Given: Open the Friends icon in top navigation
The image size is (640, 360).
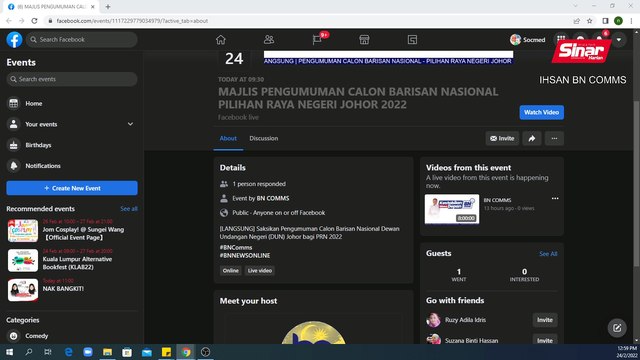Looking at the screenshot, I should coord(269,40).
